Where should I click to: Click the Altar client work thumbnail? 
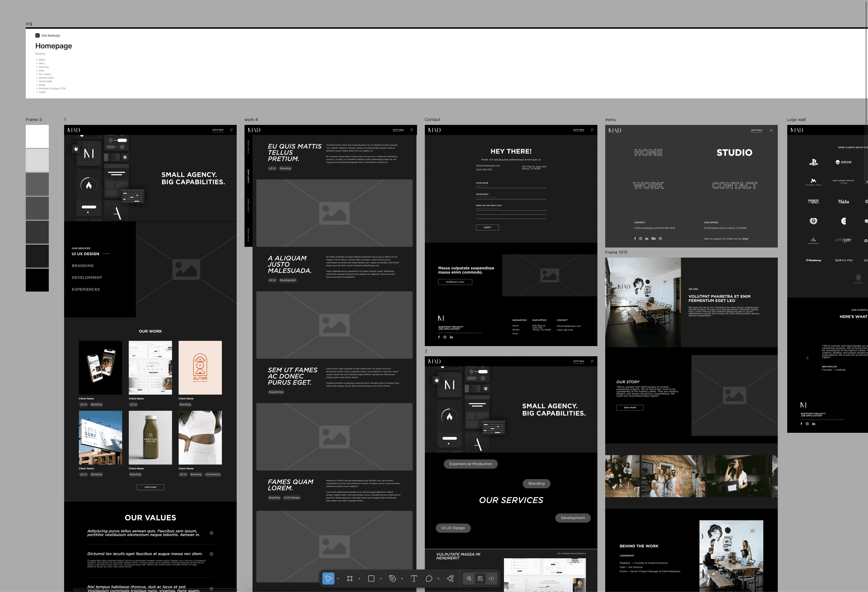(200, 367)
